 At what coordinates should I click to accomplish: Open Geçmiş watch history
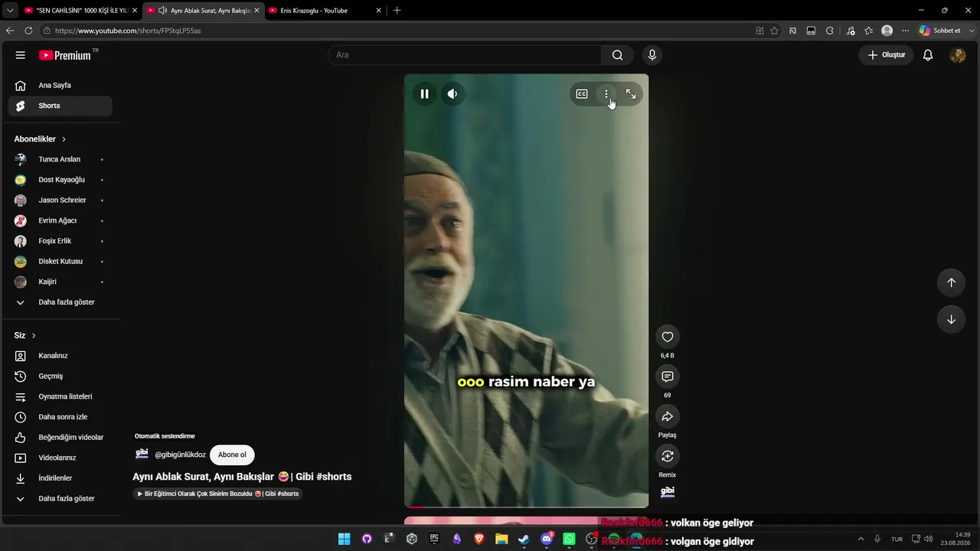(x=60, y=377)
